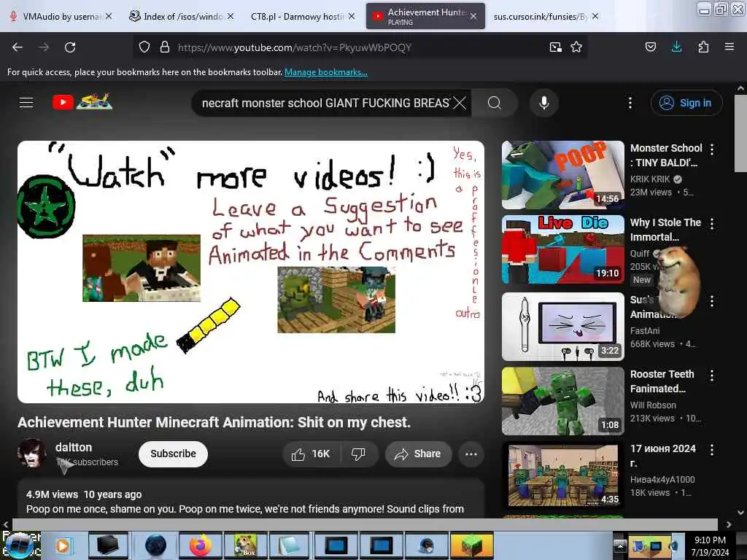Click inside the YouTube search field
Viewport: 747px width, 560px height.
pos(325,103)
